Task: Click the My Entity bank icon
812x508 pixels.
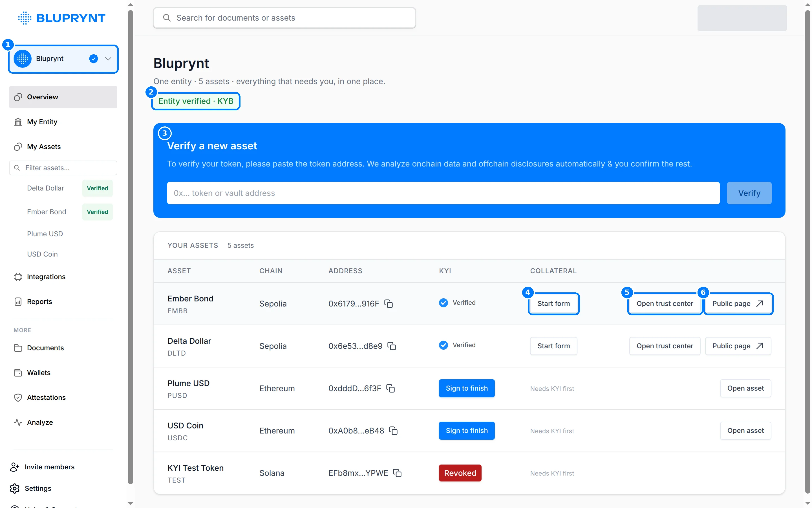Action: point(18,122)
